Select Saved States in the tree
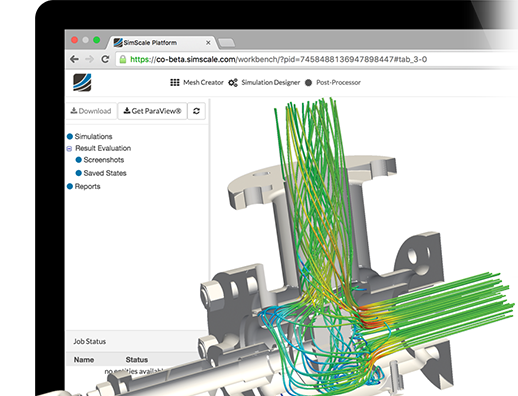This screenshot has height=396, width=518. 105,173
